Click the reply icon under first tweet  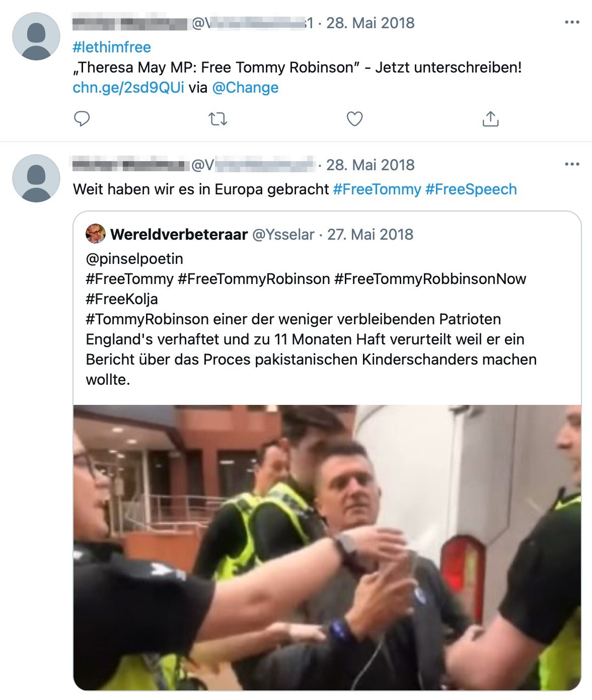(82, 119)
